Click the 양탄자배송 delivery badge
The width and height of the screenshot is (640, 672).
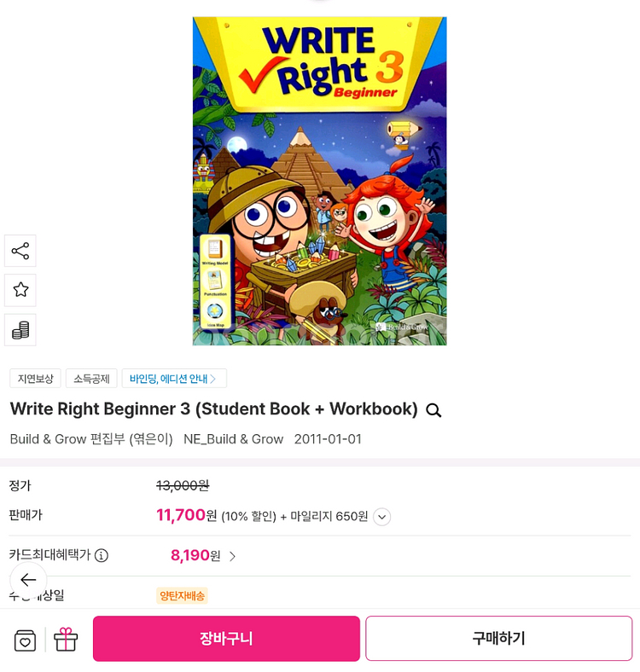tap(182, 596)
